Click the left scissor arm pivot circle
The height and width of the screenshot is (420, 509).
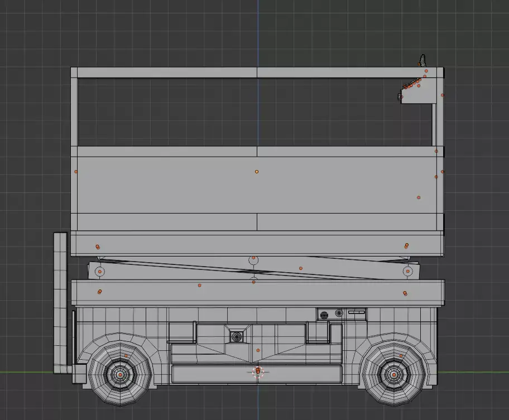click(100, 272)
